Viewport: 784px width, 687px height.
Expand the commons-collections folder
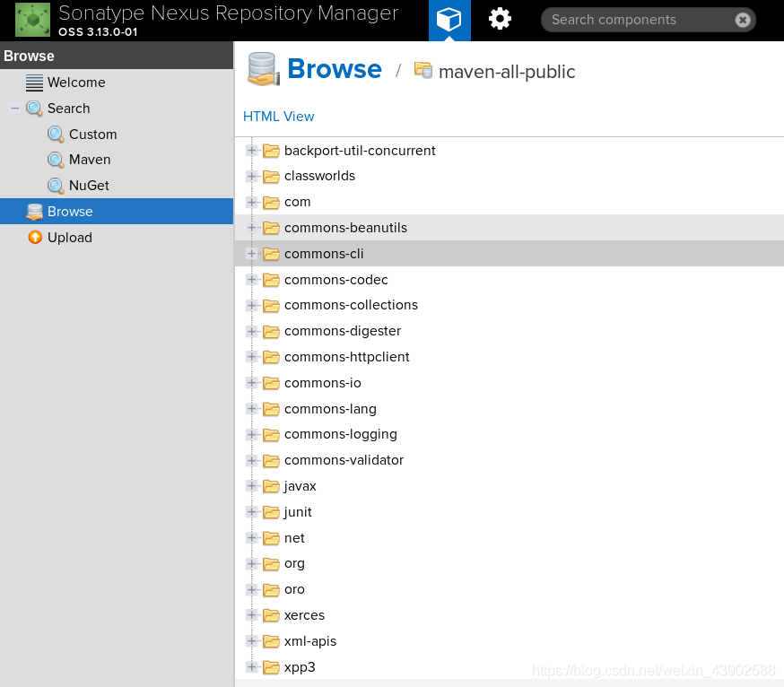coord(252,305)
